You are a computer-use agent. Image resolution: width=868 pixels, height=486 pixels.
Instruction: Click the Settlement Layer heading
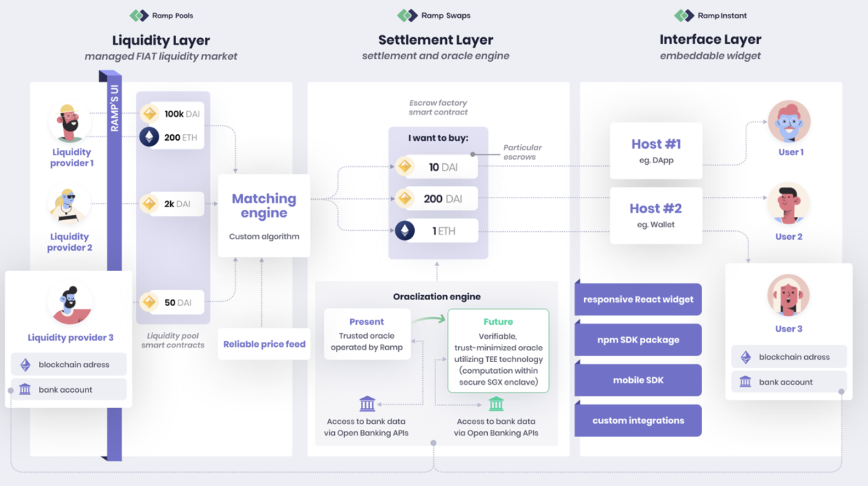436,40
